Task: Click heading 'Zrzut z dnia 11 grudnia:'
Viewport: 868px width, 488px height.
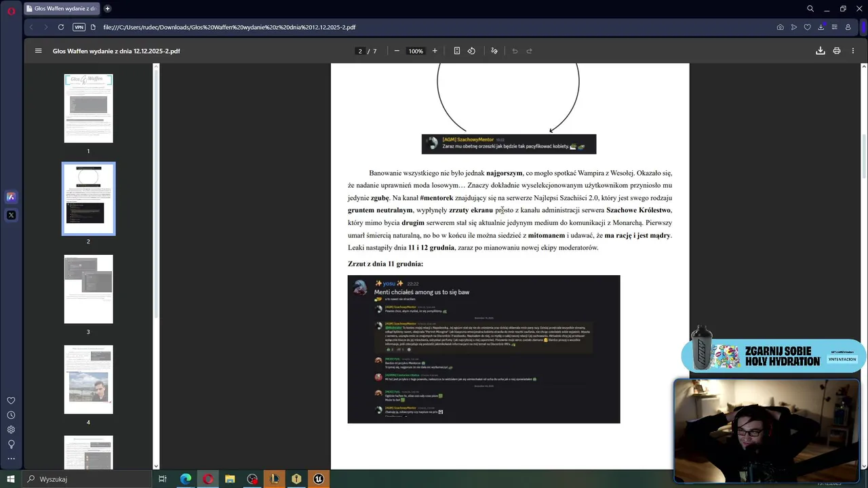Action: coord(385,264)
